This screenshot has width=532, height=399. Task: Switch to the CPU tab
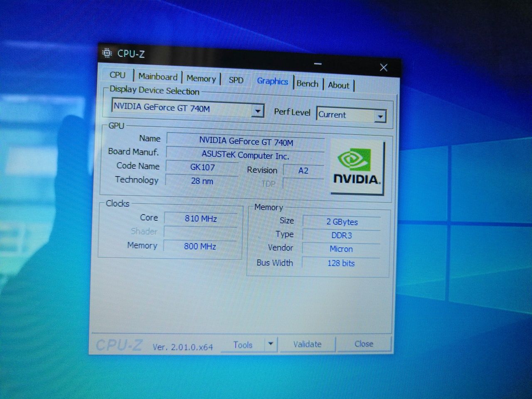(118, 75)
